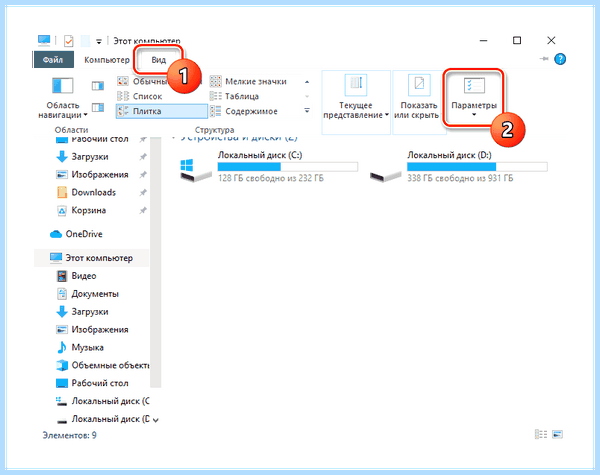Screen dimensions: 600x475
Task: Click the This PC title bar icon
Action: (x=44, y=40)
